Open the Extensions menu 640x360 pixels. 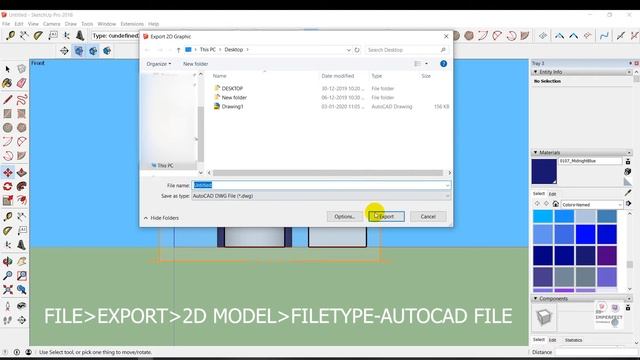(132, 24)
